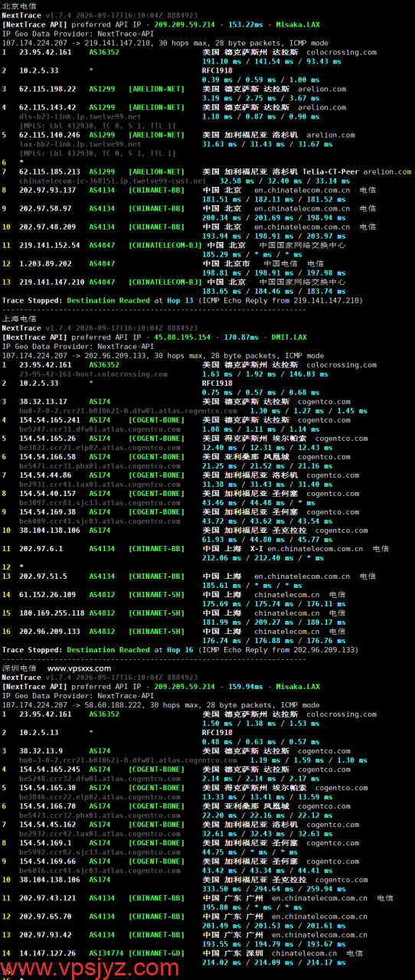Select hop IP 180.169.255.118
The width and height of the screenshot is (415, 980).
tap(52, 612)
